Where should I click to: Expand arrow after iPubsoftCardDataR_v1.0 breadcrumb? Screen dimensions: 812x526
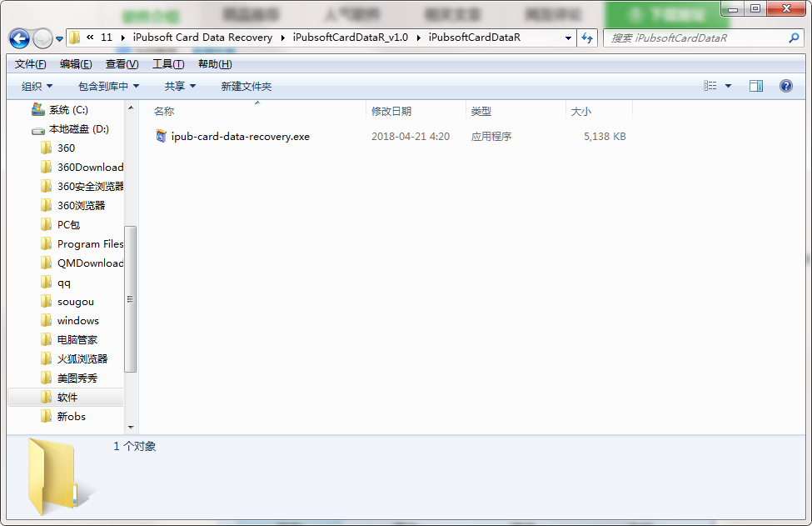418,38
